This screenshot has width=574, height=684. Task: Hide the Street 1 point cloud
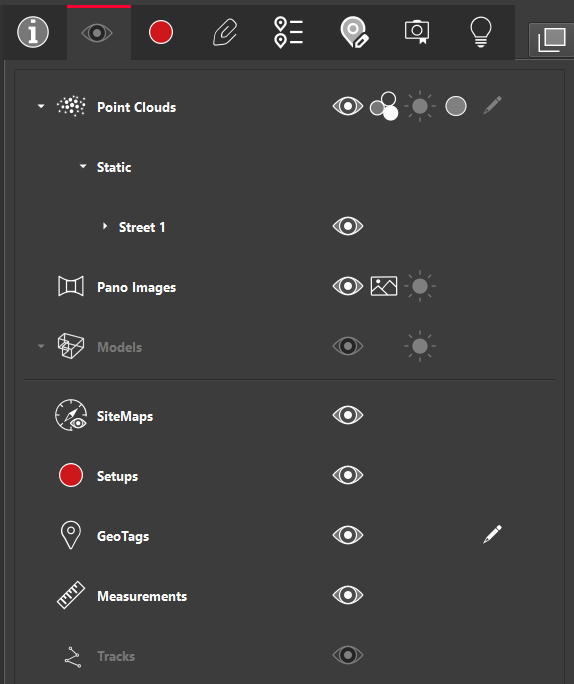coord(348,226)
